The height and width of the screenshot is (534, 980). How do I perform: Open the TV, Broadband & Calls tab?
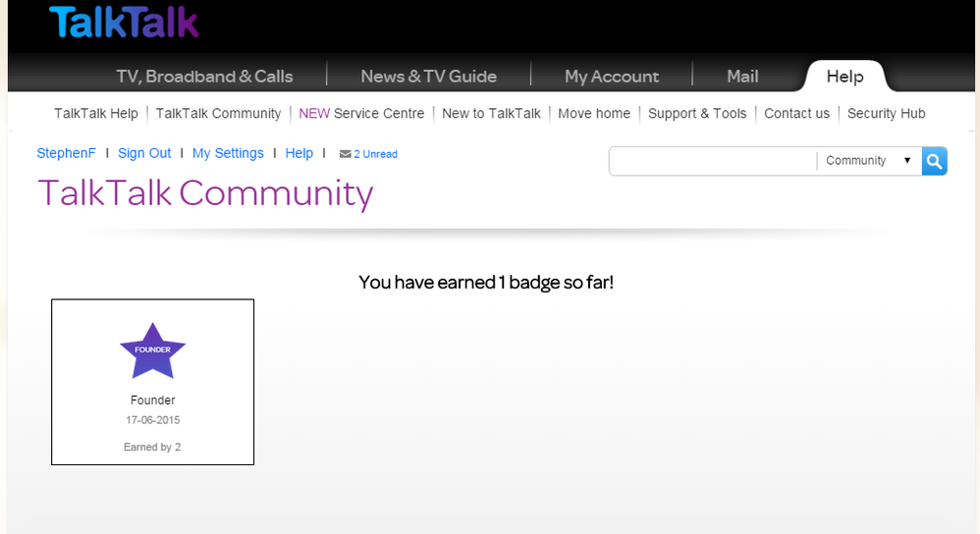204,77
